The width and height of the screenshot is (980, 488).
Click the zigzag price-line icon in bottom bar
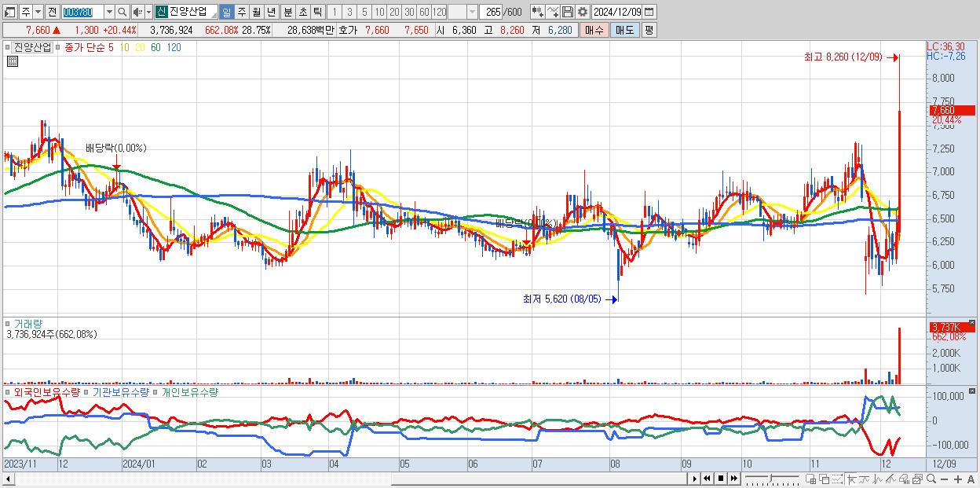[877, 479]
